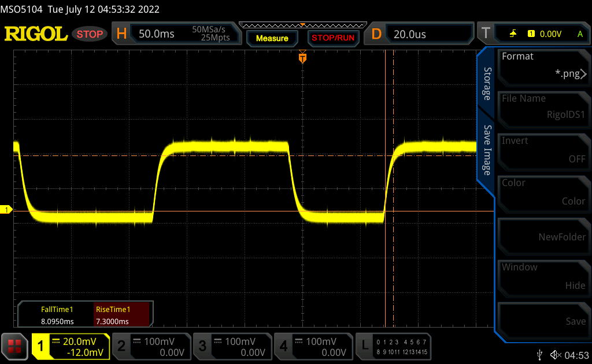Open the trigger T settings icon
This screenshot has width=592, height=364.
click(x=486, y=34)
